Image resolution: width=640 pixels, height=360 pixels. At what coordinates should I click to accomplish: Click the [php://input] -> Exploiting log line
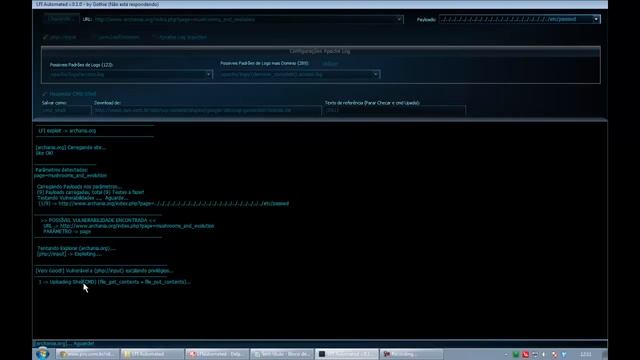click(69, 254)
